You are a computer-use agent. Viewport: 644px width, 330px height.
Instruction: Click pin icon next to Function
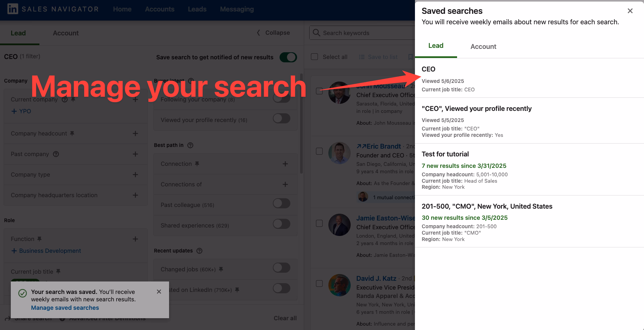click(39, 239)
